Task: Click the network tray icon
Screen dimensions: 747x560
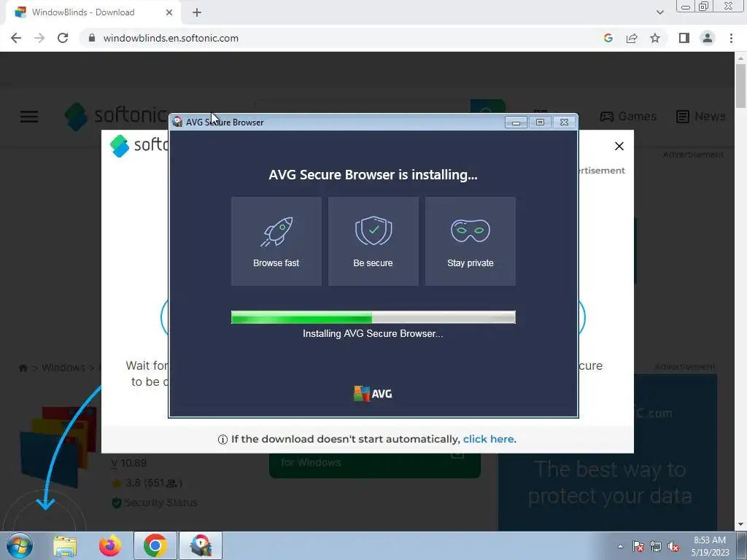Action: 656,546
